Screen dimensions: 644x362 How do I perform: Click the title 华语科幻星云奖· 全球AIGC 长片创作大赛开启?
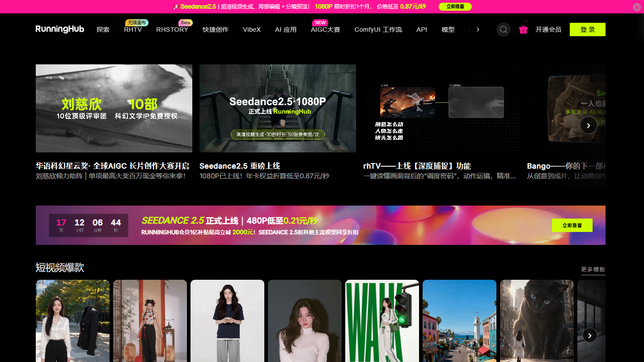[112, 166]
